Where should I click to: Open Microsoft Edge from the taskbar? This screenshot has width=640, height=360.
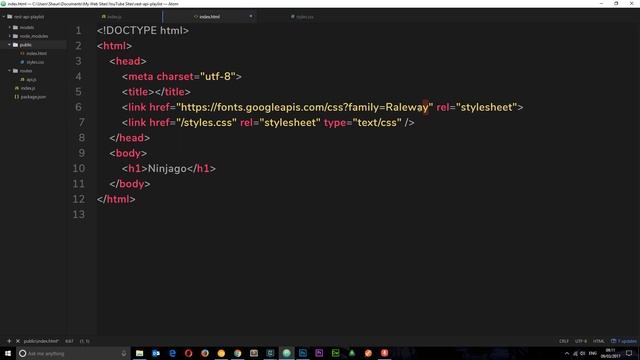pyautogui.click(x=172, y=353)
